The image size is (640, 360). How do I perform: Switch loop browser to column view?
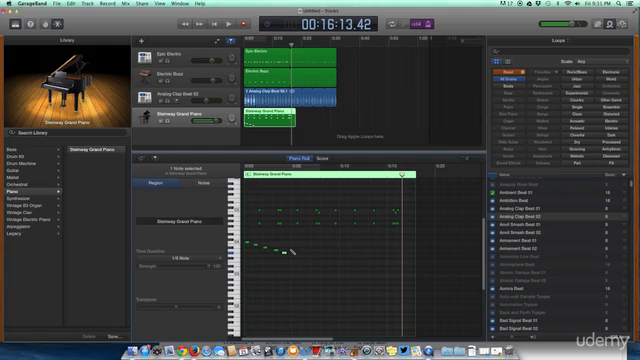click(507, 62)
